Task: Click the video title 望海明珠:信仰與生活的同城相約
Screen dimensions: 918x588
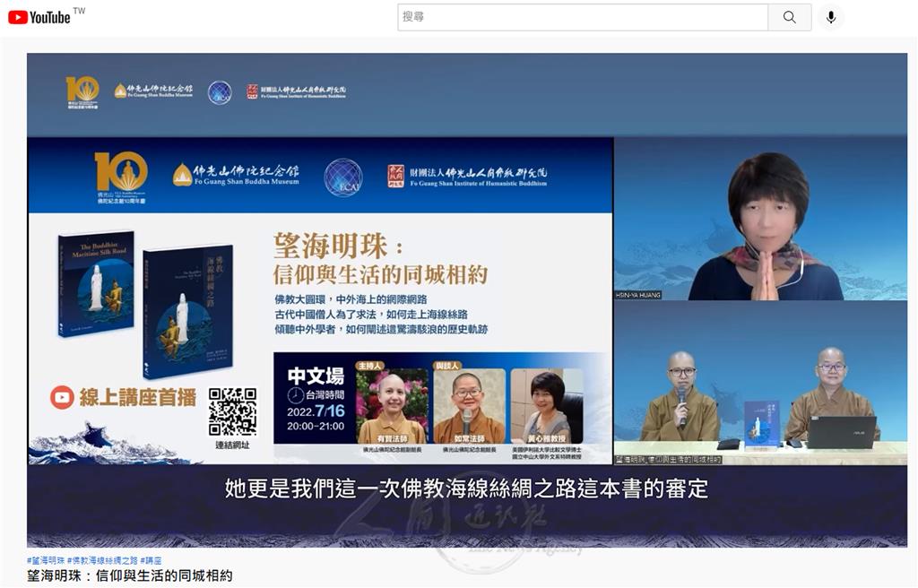Action: 129,575
